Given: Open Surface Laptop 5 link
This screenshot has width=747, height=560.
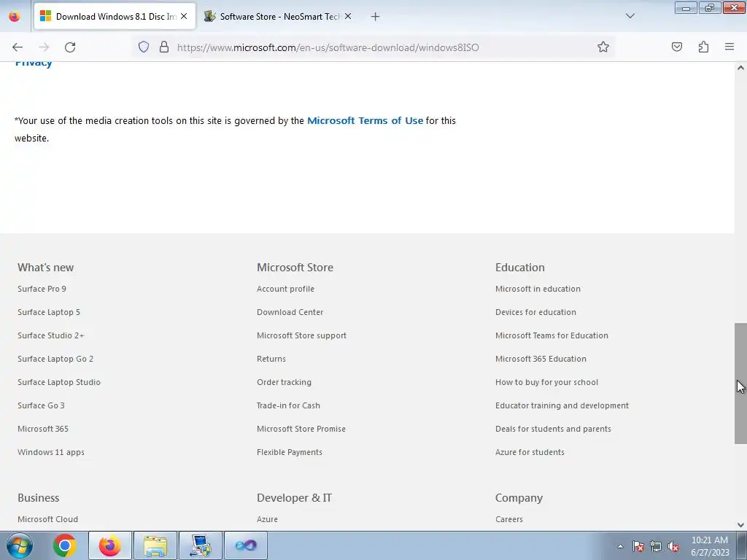Looking at the screenshot, I should (49, 312).
